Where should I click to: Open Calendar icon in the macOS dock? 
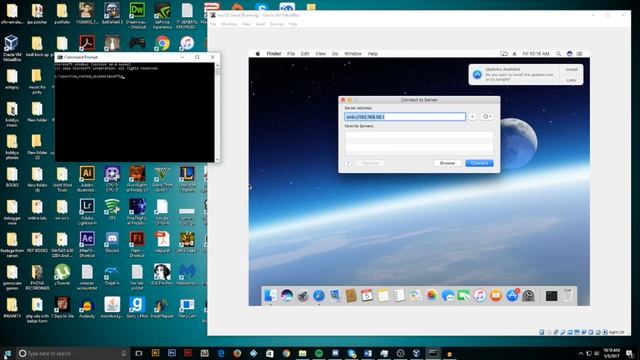click(x=367, y=296)
